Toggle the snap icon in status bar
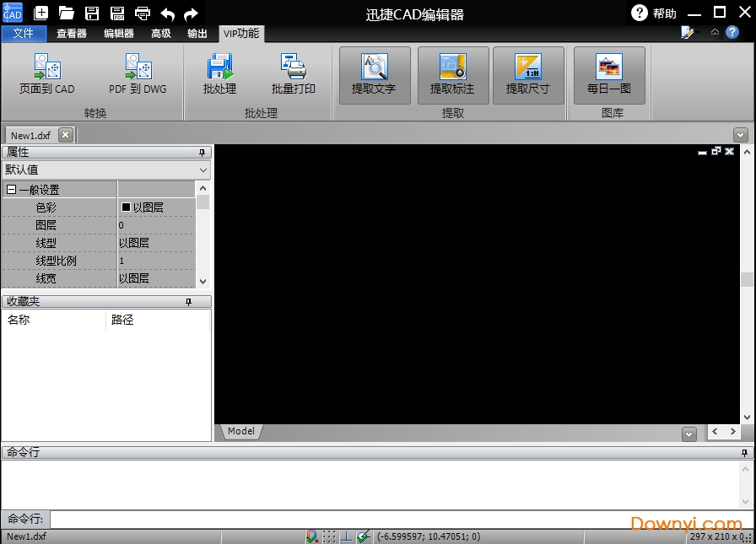This screenshot has width=756, height=544. (x=312, y=536)
